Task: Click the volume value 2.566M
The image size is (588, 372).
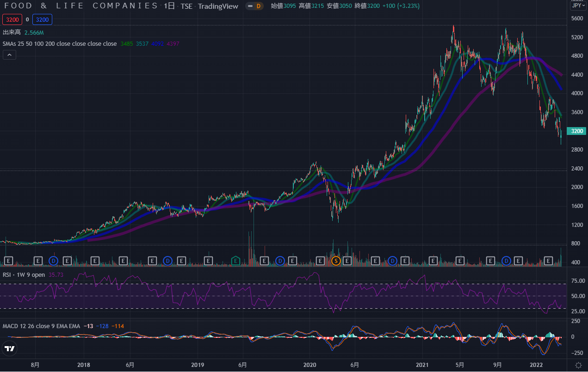Action: point(34,32)
